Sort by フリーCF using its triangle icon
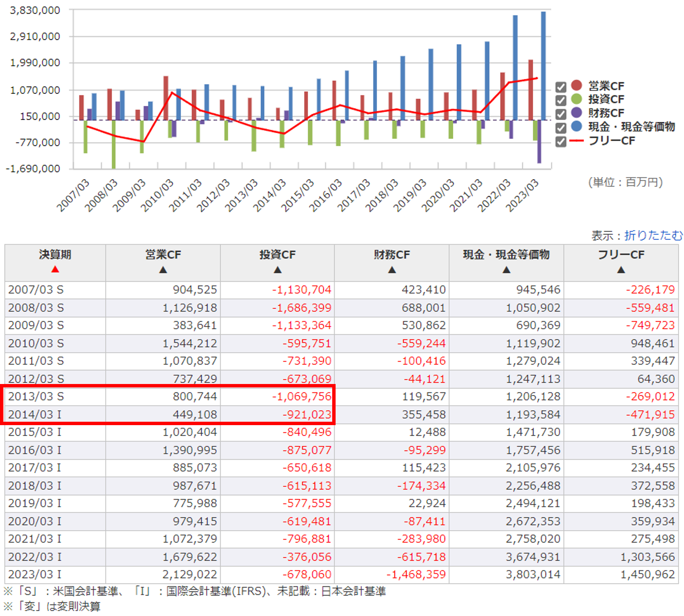 (621, 270)
